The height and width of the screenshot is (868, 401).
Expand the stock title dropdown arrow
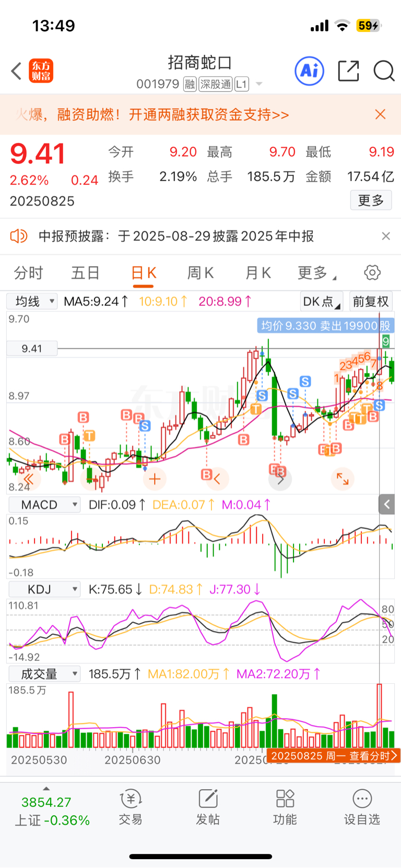point(258,84)
